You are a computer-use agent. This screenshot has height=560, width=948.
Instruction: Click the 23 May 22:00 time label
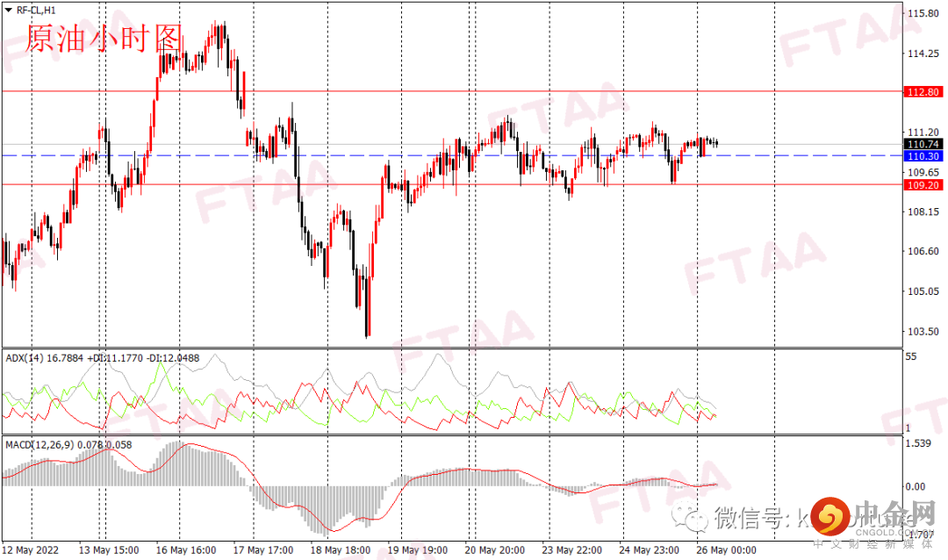572,549
